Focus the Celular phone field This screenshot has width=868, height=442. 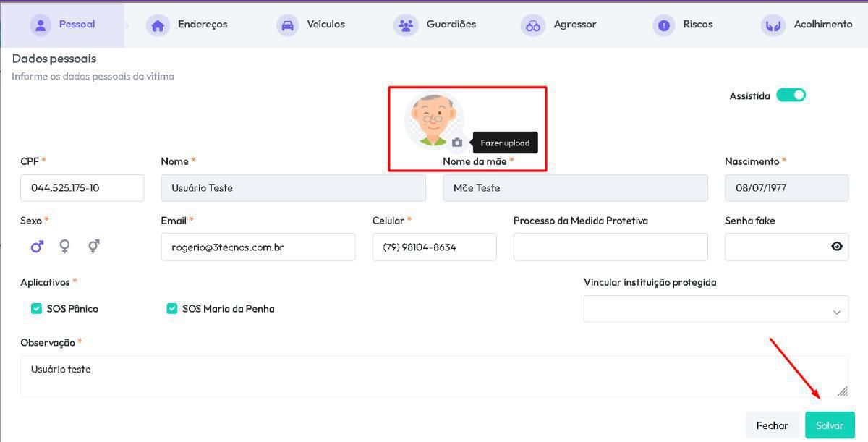click(x=435, y=247)
